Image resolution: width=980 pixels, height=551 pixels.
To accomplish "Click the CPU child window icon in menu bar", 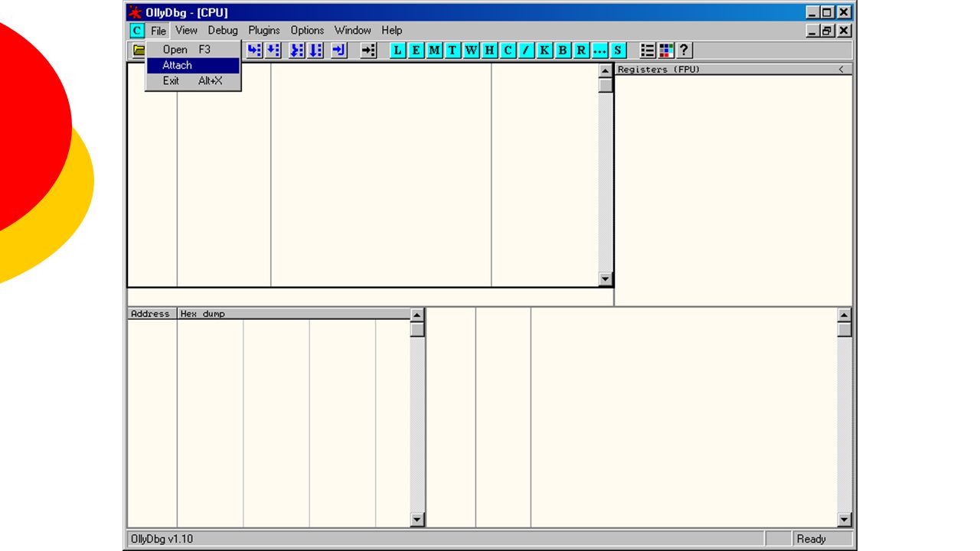I will [136, 31].
